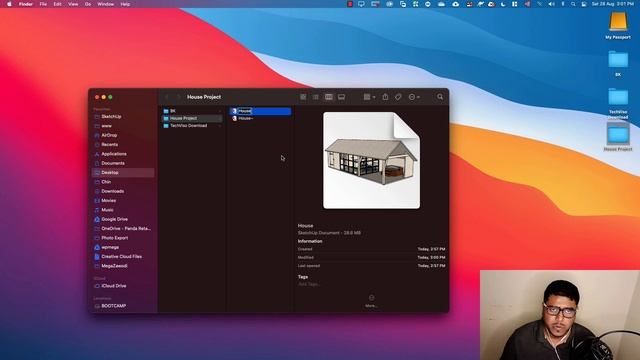
Task: Click the house model preview thumbnail
Action: pos(371,160)
